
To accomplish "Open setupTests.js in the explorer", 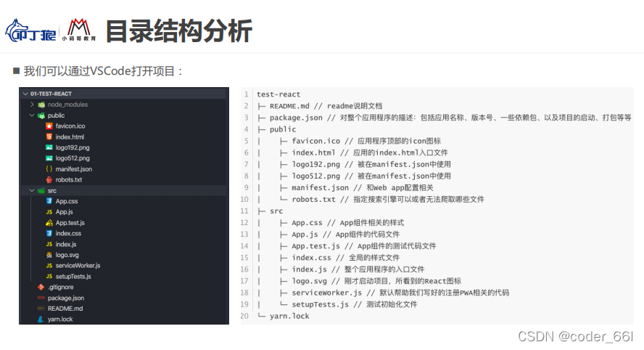I will coord(73,277).
